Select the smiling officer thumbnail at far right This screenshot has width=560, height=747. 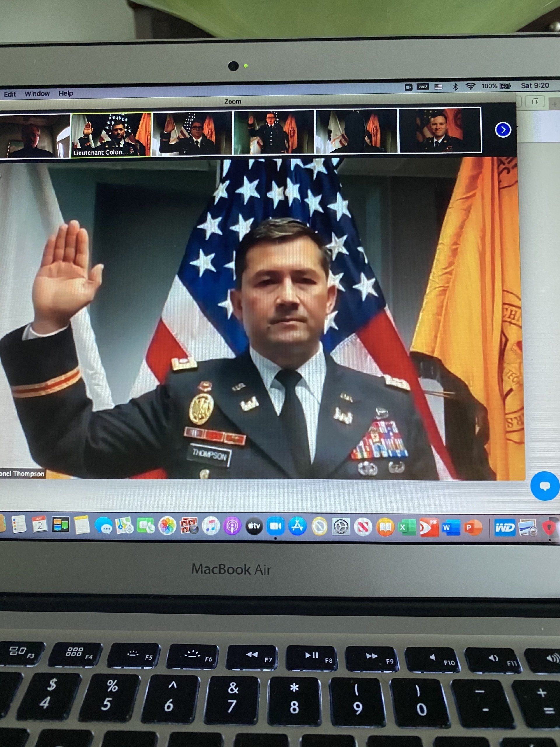tap(440, 130)
